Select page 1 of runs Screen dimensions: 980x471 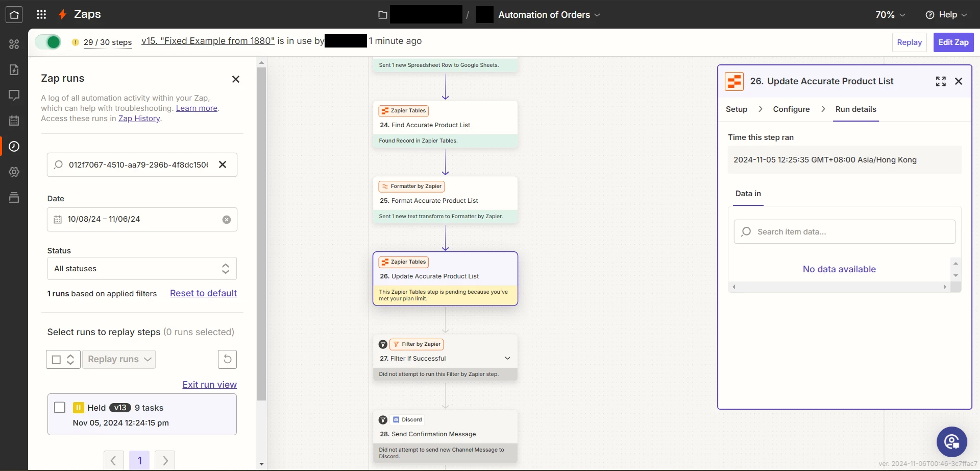click(x=139, y=461)
